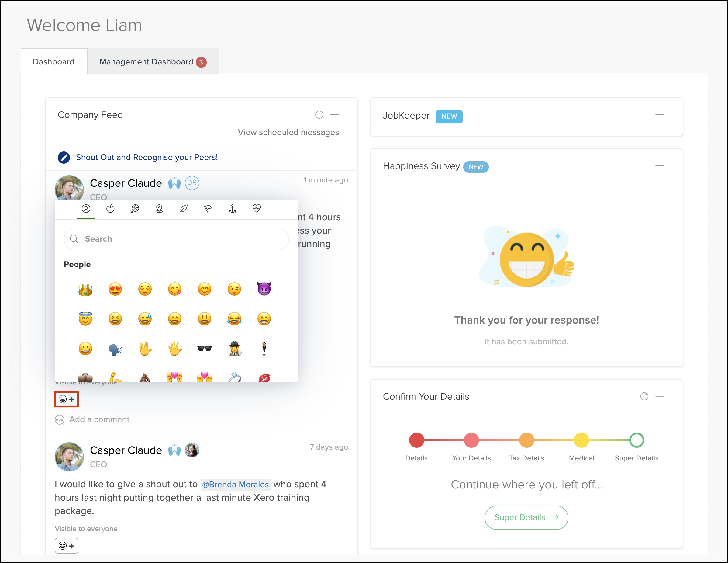Click the Super Details button
The width and height of the screenshot is (728, 563).
[x=526, y=517]
